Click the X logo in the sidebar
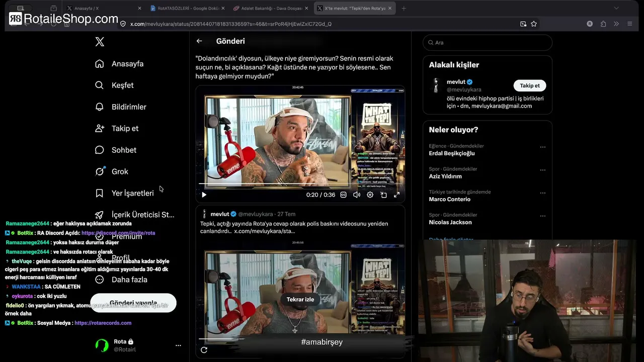Image resolution: width=644 pixels, height=362 pixels. (100, 42)
